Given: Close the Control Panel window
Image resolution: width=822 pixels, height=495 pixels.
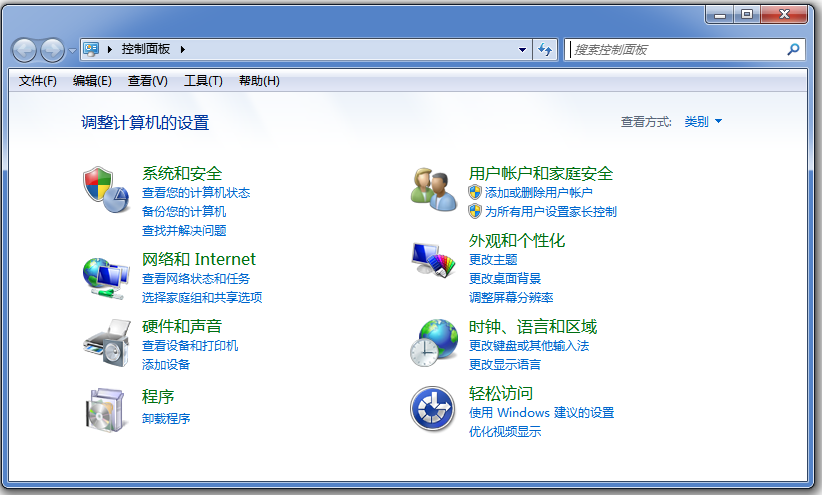Looking at the screenshot, I should pyautogui.click(x=784, y=15).
